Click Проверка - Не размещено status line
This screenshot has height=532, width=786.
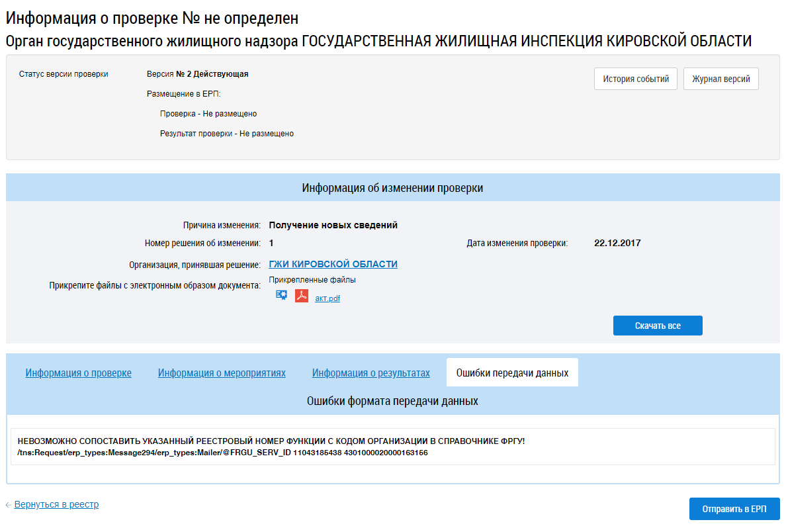click(208, 114)
